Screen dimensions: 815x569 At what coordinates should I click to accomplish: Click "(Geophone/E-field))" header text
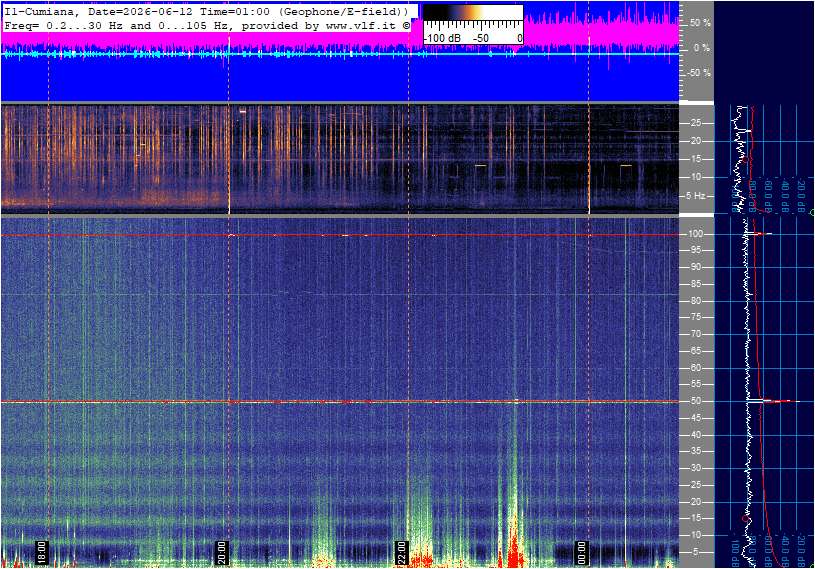coord(344,11)
